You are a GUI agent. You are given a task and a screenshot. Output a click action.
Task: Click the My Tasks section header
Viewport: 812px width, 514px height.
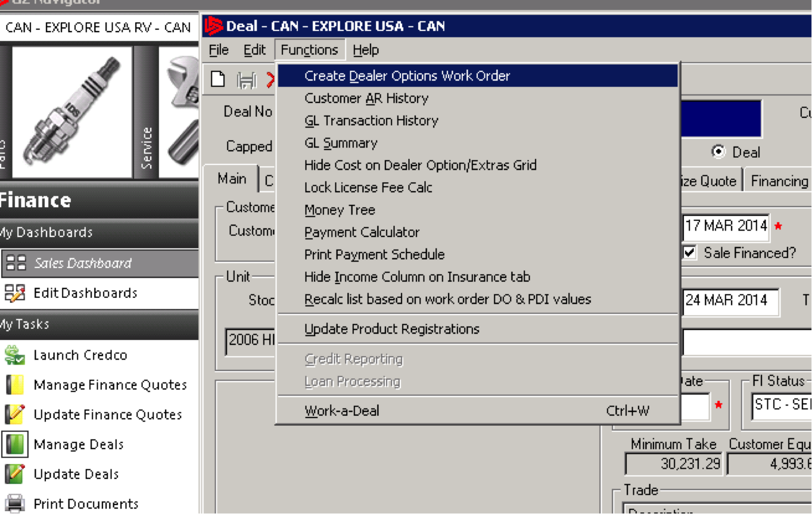coord(99,324)
